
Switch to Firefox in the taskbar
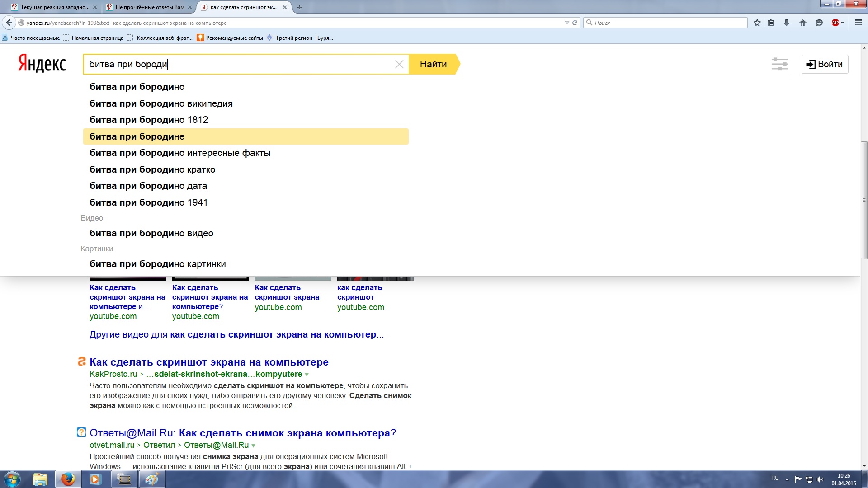pyautogui.click(x=68, y=479)
